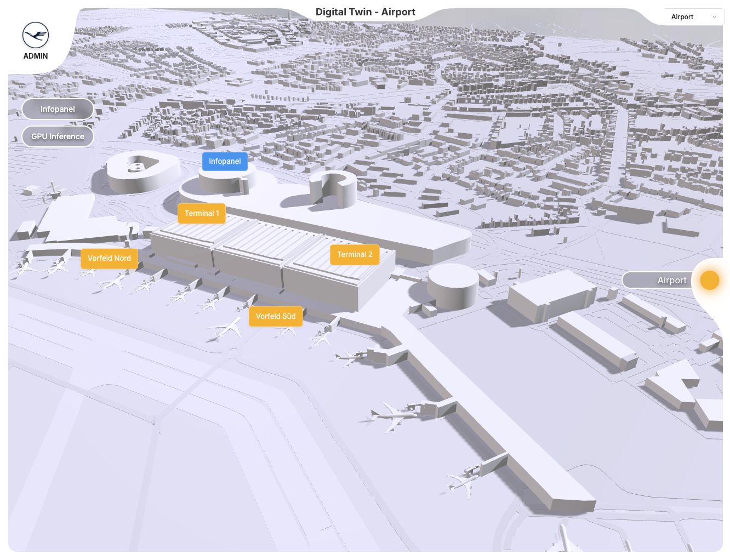
Task: Select the airplane docked mid-way along the long pier
Action: pos(391,415)
